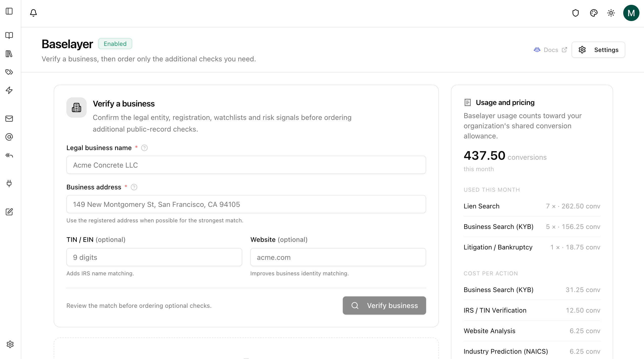Screen dimensions: 644x359
Task: Click Business Search (KYB) 31.25 conv cost
Action: [532, 290]
